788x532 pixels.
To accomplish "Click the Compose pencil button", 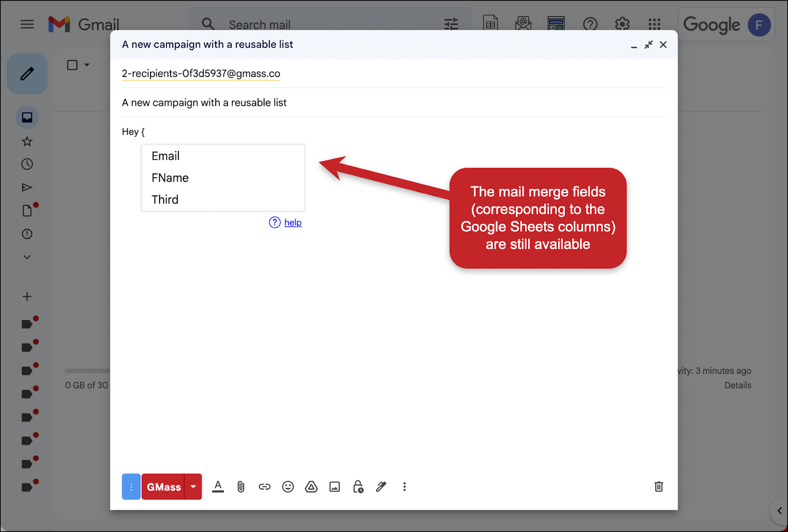I will click(27, 74).
